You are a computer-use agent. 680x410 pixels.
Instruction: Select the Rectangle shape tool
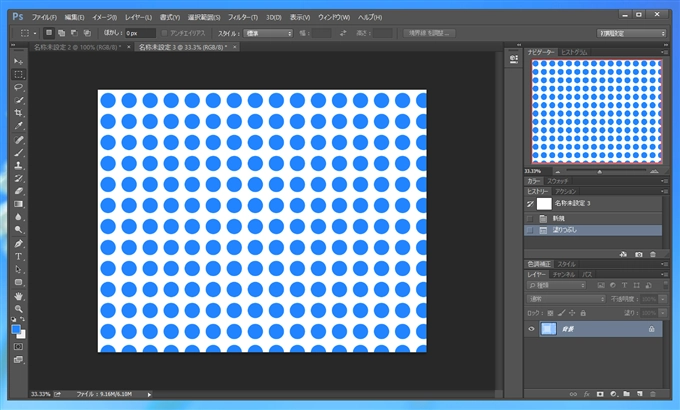[18, 282]
